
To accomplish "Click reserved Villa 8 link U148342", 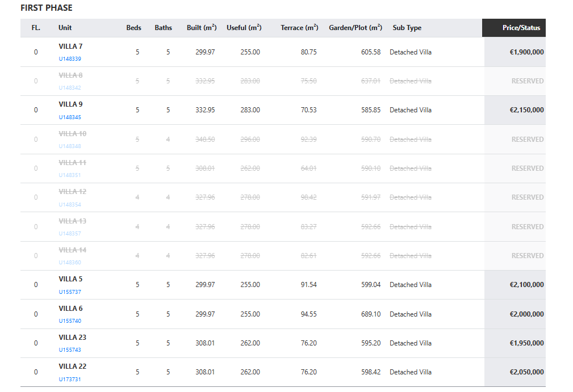I will click(x=70, y=88).
